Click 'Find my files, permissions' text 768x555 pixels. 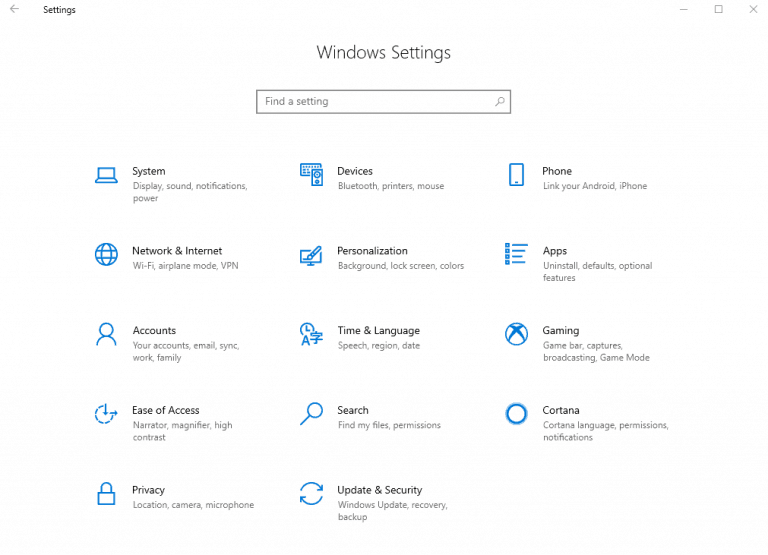click(389, 425)
